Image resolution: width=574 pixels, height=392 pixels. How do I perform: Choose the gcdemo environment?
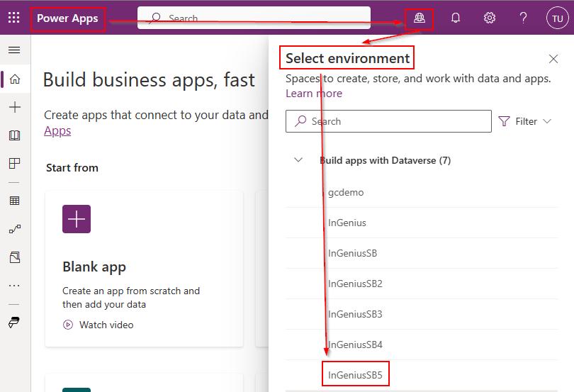click(346, 192)
